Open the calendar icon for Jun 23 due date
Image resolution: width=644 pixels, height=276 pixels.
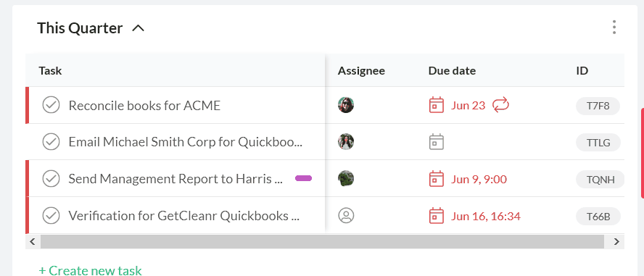(x=436, y=105)
